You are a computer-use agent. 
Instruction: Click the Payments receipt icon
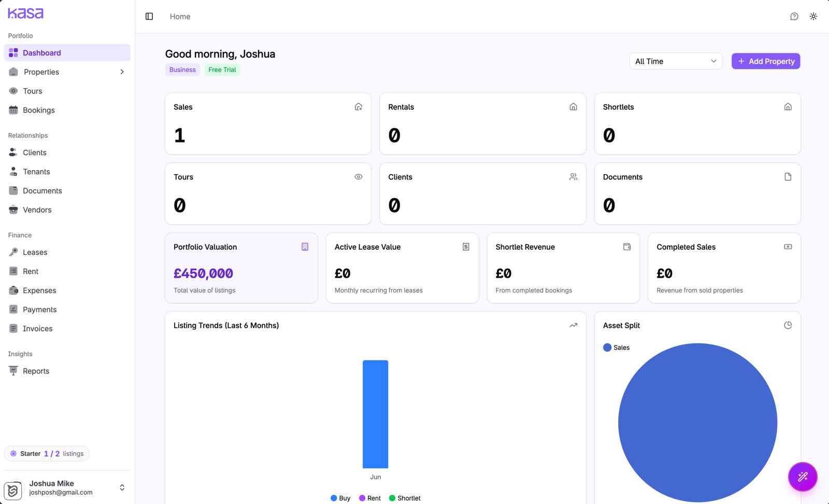coord(13,310)
